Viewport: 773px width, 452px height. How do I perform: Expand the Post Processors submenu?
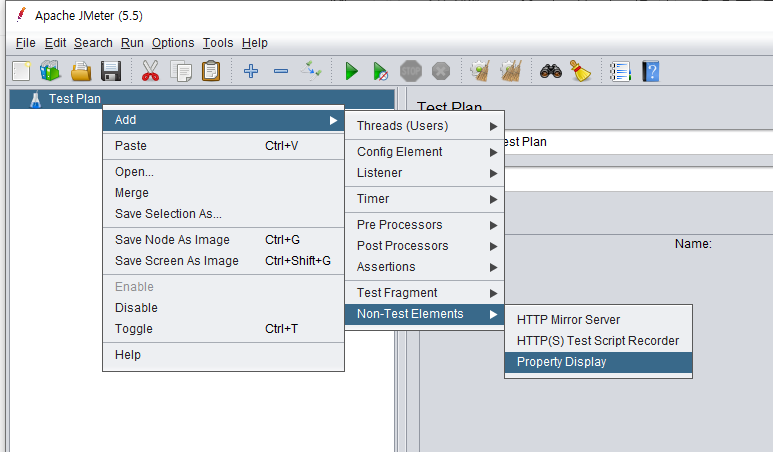tap(424, 246)
